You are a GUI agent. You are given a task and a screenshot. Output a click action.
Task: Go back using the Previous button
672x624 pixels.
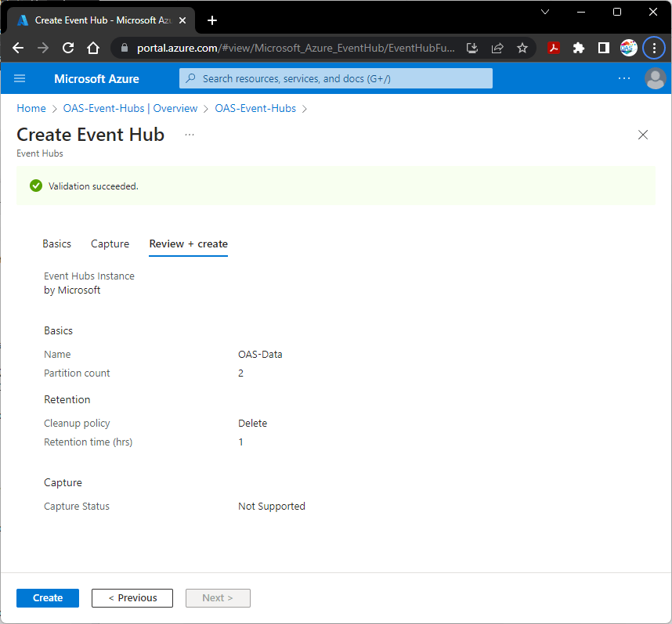[x=132, y=597]
